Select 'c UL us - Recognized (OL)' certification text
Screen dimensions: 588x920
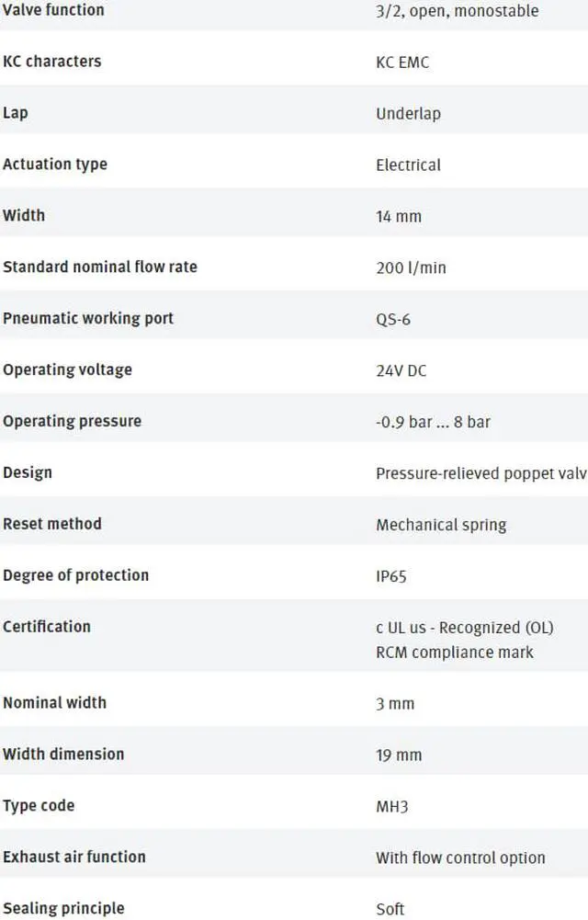click(x=465, y=628)
